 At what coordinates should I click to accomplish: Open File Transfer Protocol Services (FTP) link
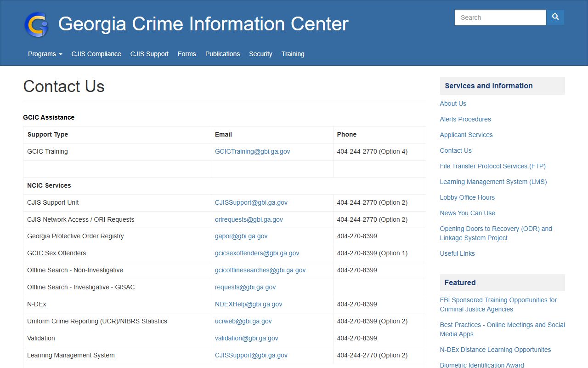[x=493, y=166]
